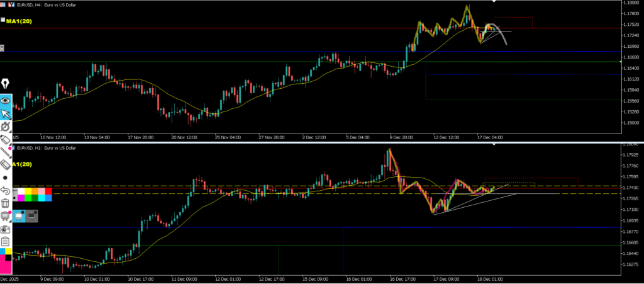
Task: Click the white triangle marker atop H1 chart
Action: point(494,144)
